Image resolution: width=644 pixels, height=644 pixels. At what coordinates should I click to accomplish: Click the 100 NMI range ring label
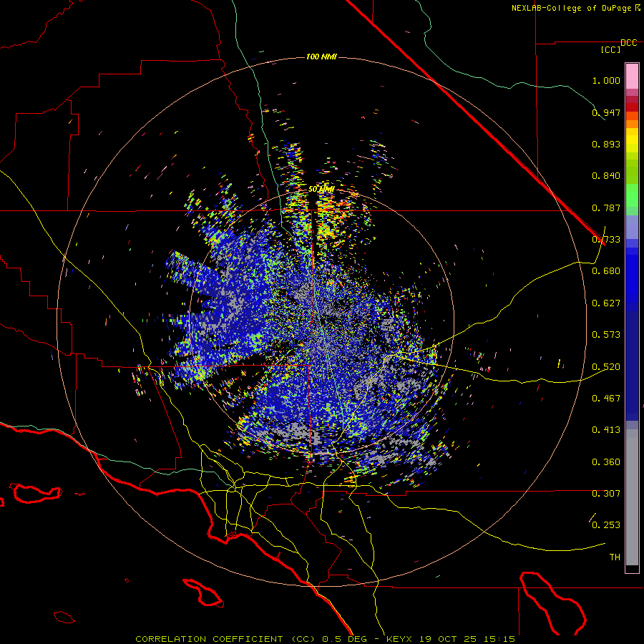pyautogui.click(x=321, y=57)
